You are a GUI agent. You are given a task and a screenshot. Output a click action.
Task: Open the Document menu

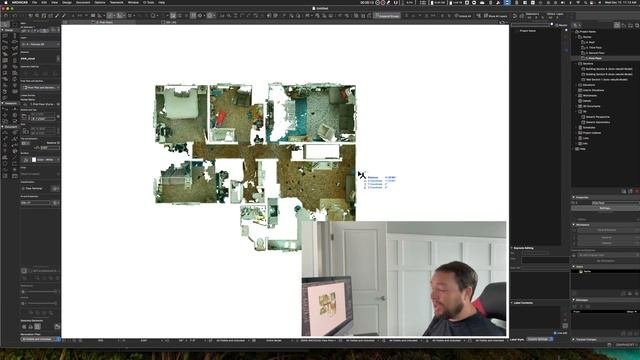[83, 2]
